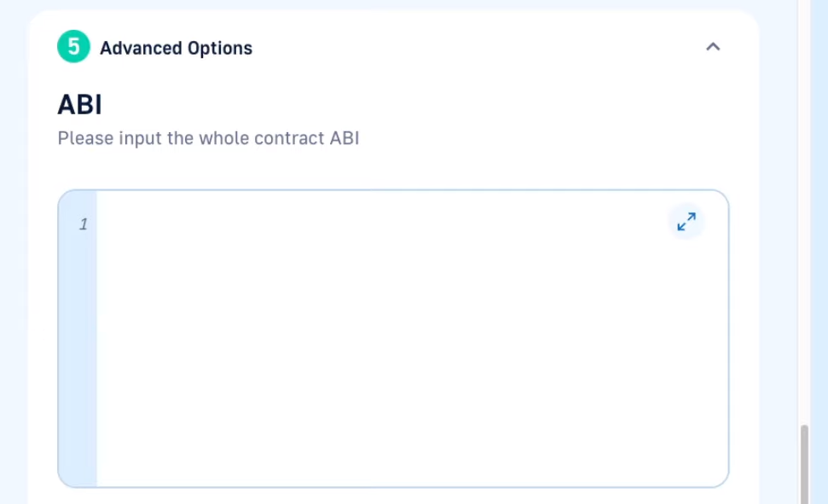Viewport: 828px width, 504px height.
Task: Grab the page vertical scrollbar thumb
Action: pos(804,464)
